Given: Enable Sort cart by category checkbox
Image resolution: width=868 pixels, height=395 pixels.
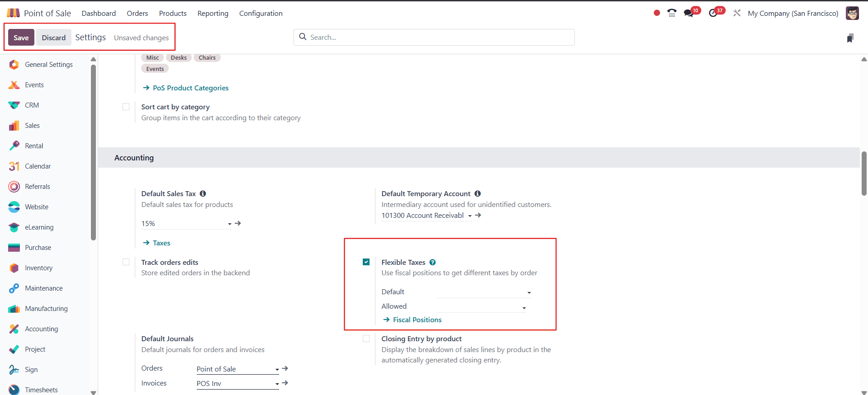Looking at the screenshot, I should pos(126,107).
